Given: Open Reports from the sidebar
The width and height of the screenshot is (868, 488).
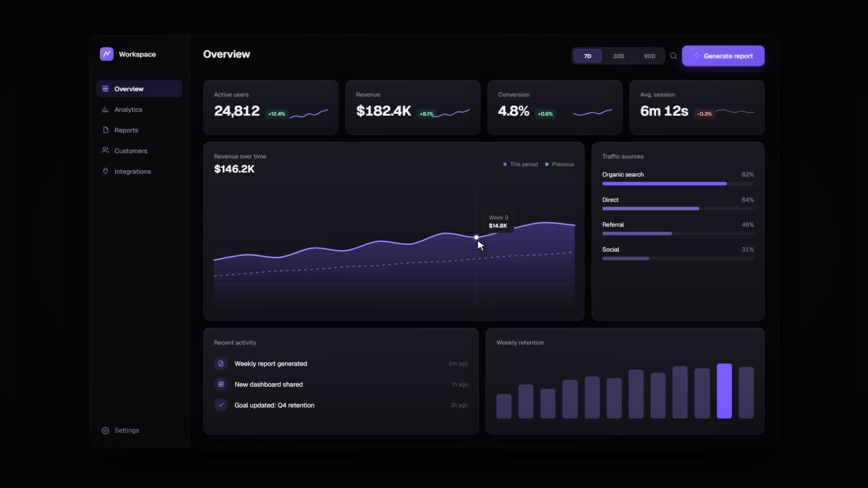Looking at the screenshot, I should pyautogui.click(x=139, y=130).
